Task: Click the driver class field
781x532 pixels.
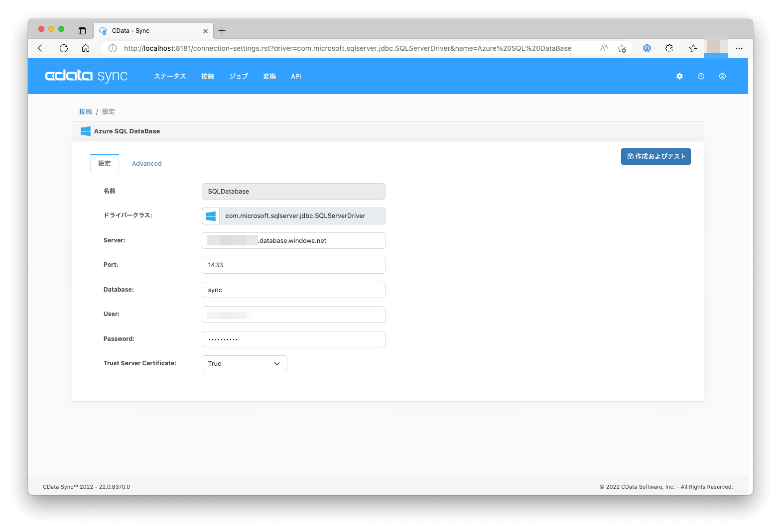Action: pyautogui.click(x=293, y=216)
